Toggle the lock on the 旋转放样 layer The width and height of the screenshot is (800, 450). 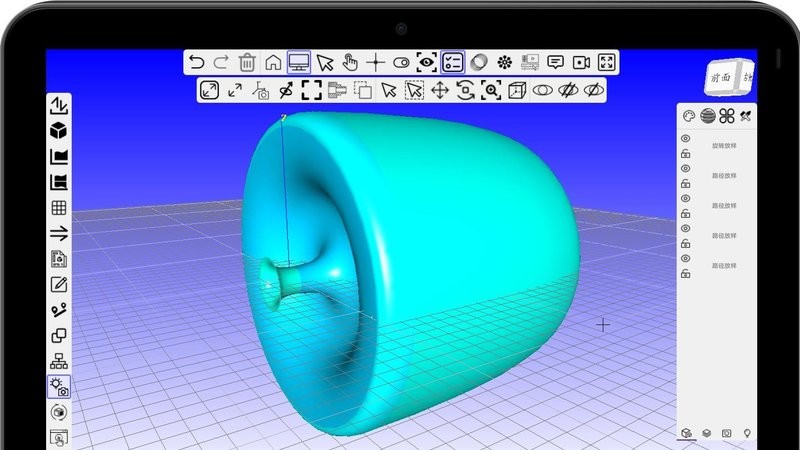point(686,153)
